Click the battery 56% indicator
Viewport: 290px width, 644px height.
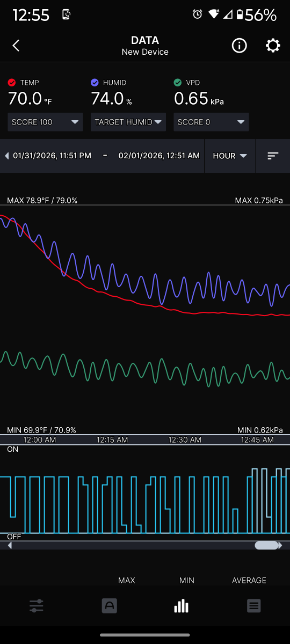(256, 14)
